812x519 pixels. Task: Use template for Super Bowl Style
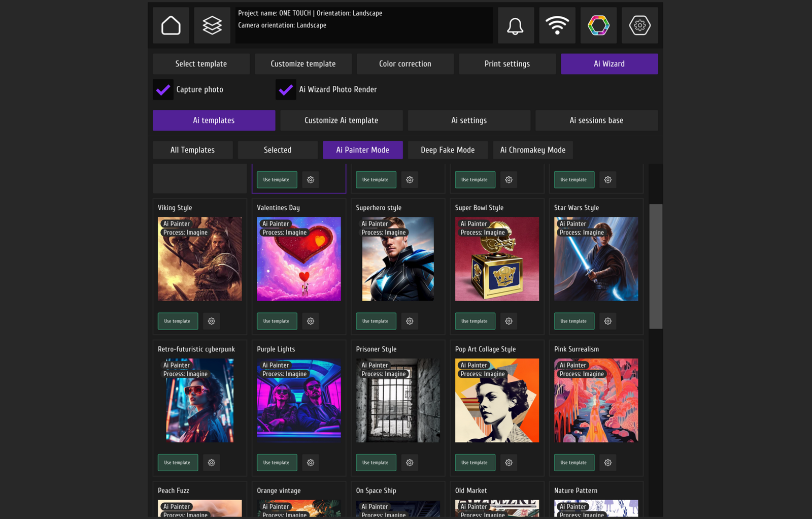(475, 321)
